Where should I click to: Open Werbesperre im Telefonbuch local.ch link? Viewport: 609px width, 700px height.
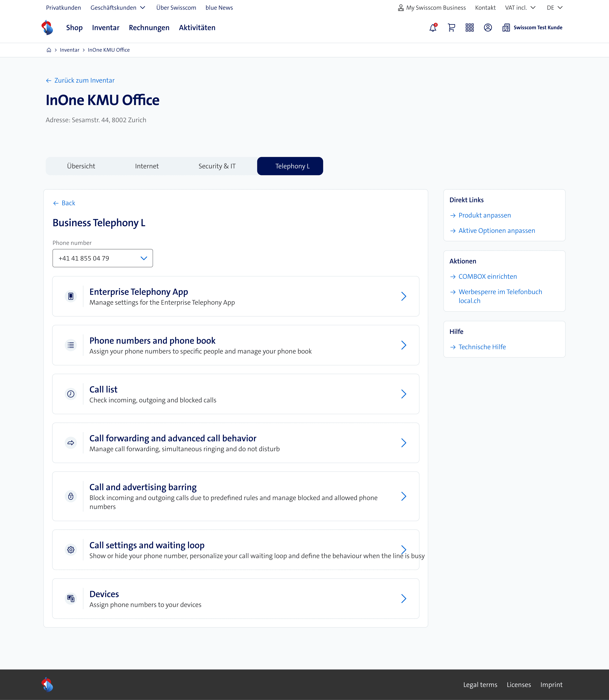[500, 296]
